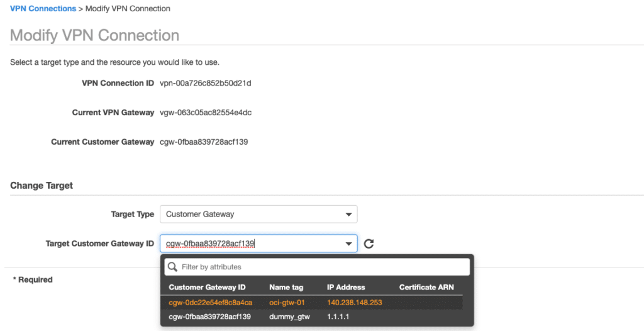
Task: Choose the cgw-0fbaa839728acf139 entry in the dropdown list
Action: tap(209, 317)
